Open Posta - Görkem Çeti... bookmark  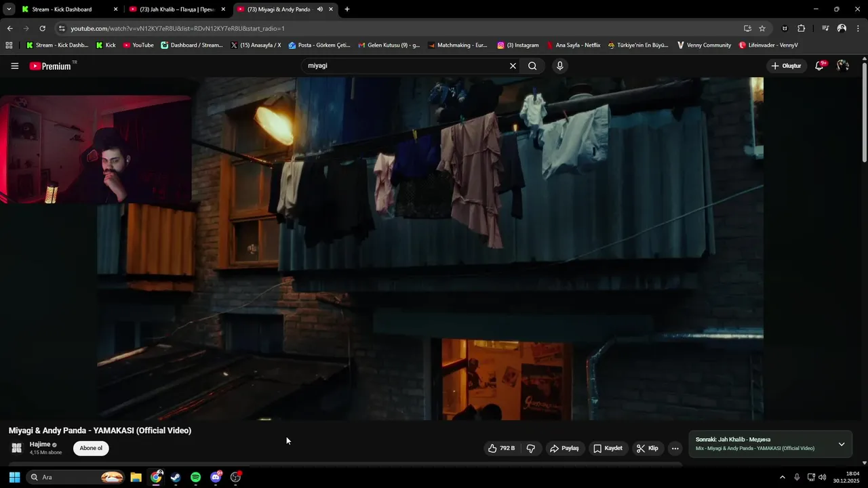pos(319,45)
